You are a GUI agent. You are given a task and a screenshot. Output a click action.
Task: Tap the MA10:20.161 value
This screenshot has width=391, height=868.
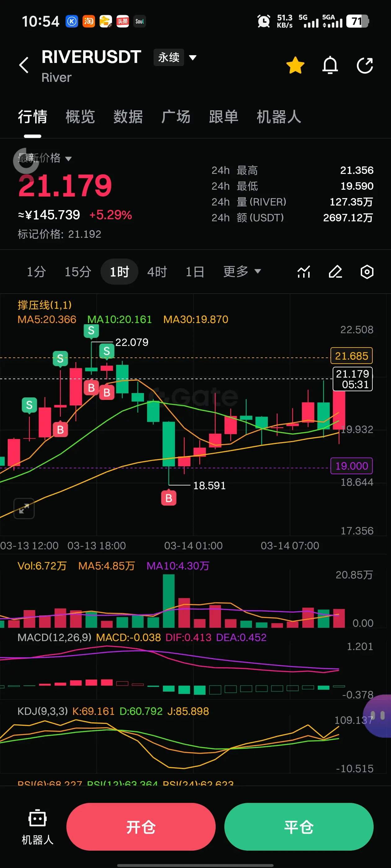tap(119, 319)
